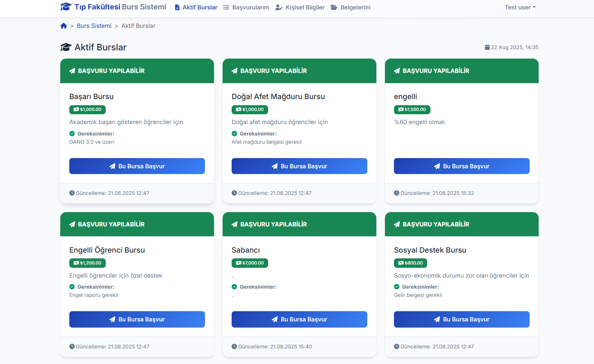This screenshot has height=364, width=594.
Task: Open the Test user dropdown menu
Action: (520, 7)
